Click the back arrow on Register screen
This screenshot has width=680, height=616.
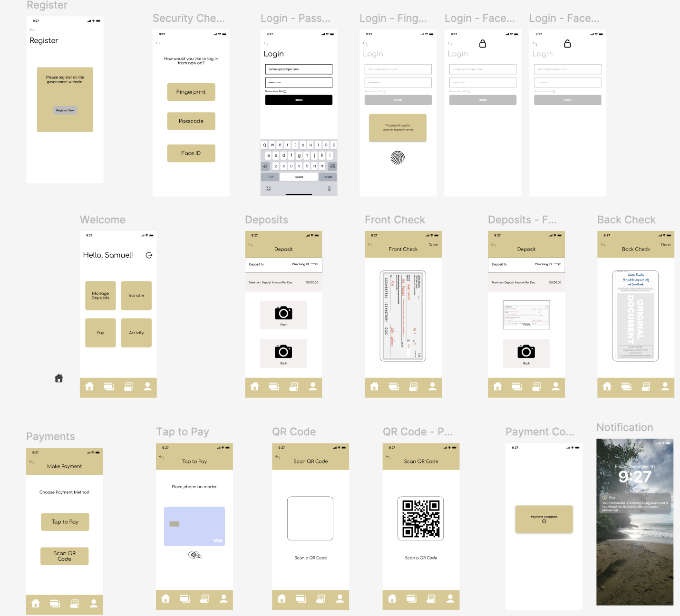tap(32, 30)
